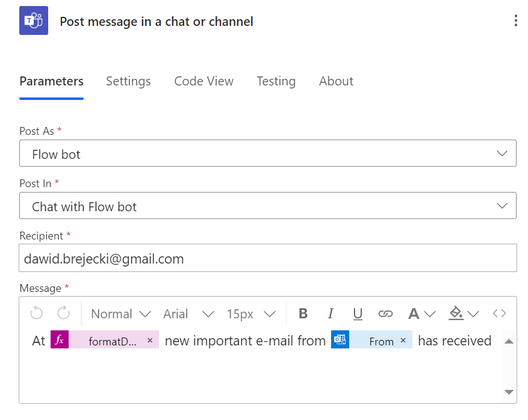Viewport: 528px width, 420px height.
Task: Go to the Testing tab
Action: click(276, 81)
